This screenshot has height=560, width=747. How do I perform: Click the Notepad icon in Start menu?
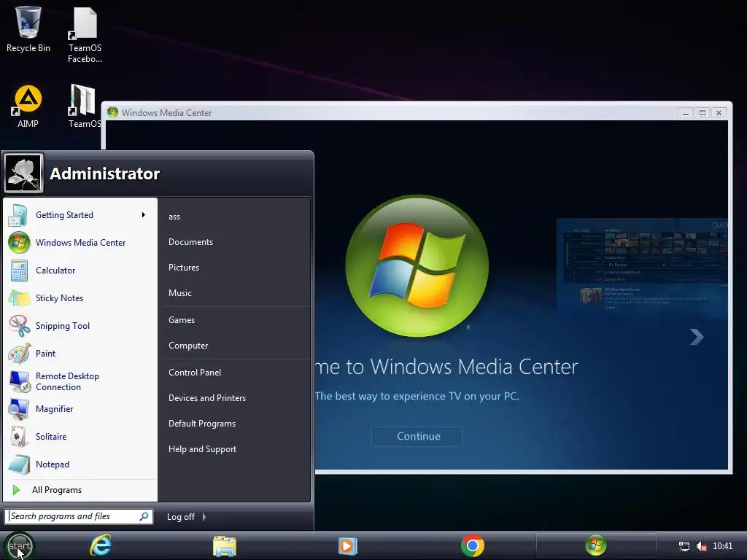[19, 464]
